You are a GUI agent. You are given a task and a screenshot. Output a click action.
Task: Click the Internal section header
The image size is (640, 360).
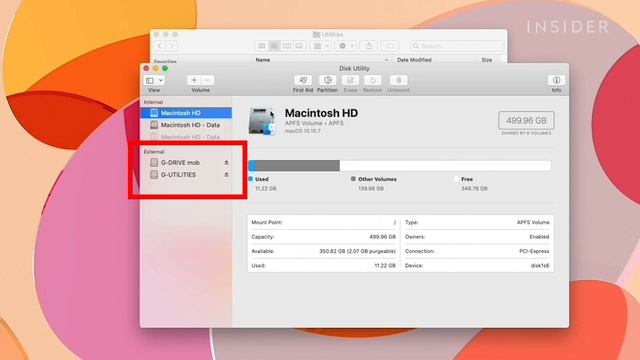click(153, 102)
